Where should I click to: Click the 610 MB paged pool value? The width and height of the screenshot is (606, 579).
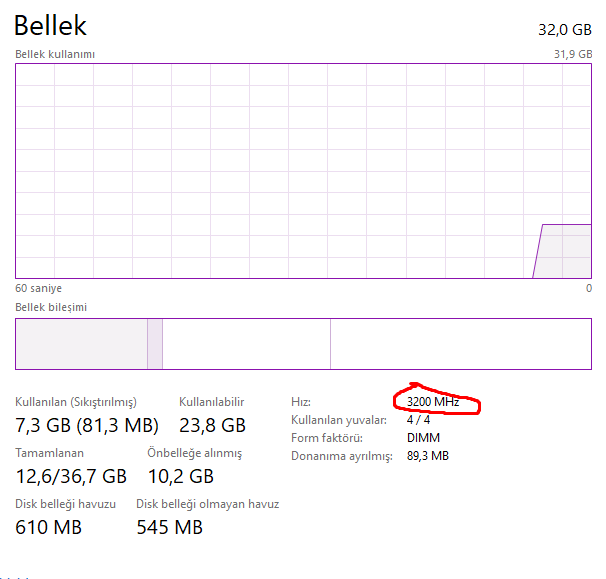pyautogui.click(x=48, y=526)
